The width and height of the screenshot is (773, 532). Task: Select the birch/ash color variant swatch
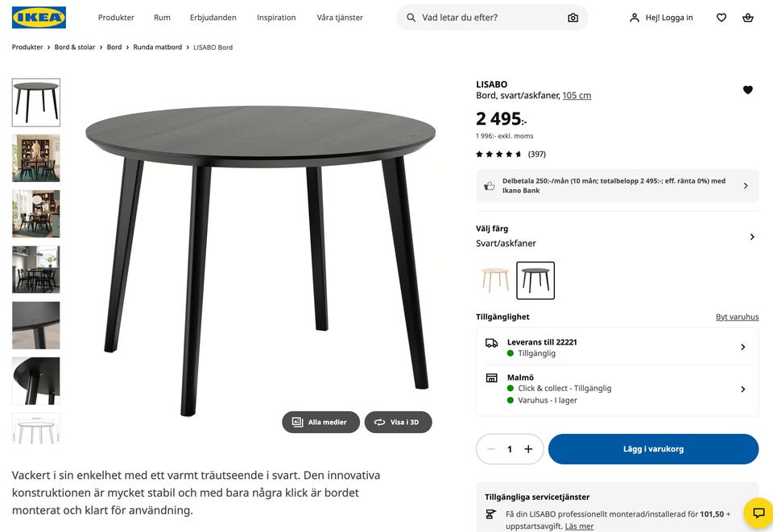[495, 279]
